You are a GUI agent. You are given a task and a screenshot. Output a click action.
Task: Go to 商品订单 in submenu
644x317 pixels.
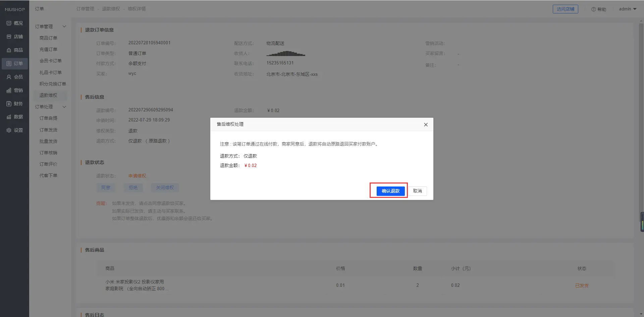pyautogui.click(x=48, y=38)
